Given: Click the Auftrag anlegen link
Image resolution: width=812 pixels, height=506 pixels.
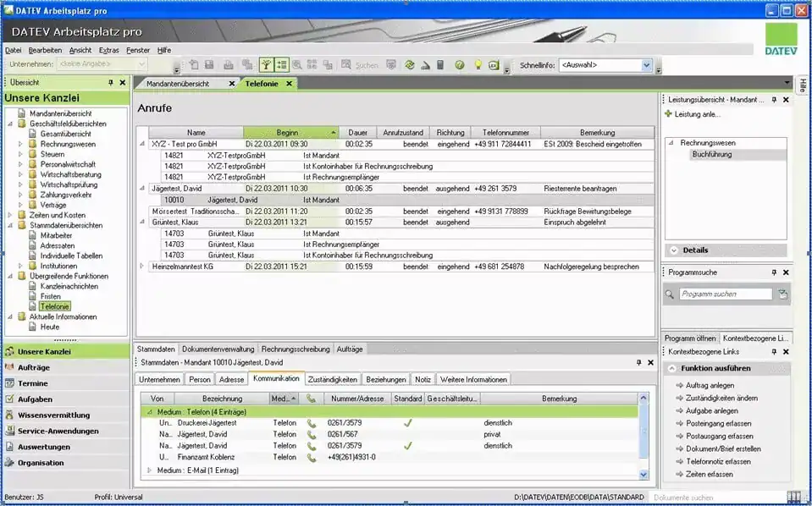Looking at the screenshot, I should [x=710, y=386].
